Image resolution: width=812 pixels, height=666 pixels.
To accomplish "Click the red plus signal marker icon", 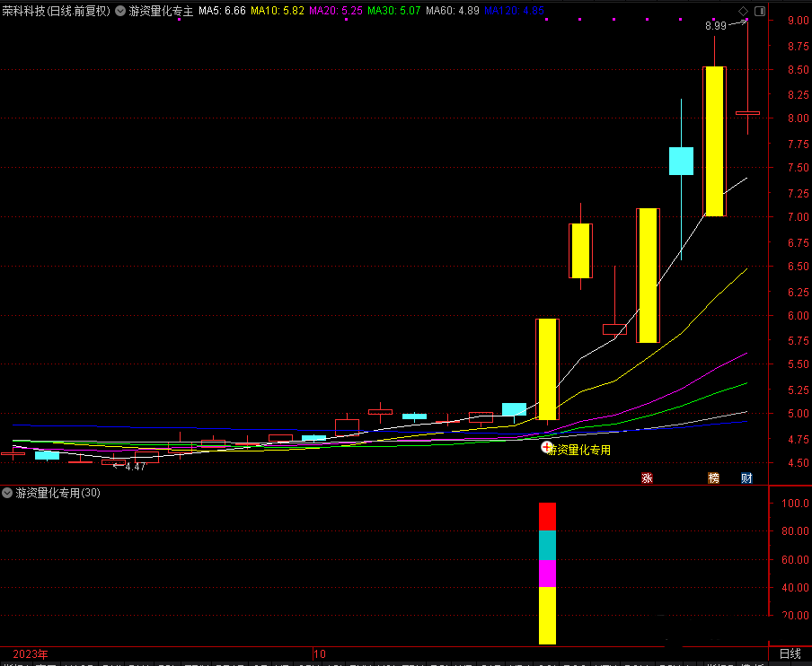I will (x=546, y=446).
